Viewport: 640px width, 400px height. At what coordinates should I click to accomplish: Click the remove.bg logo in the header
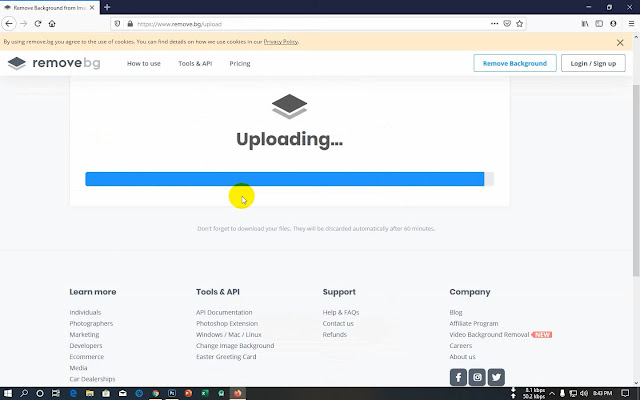[x=54, y=63]
